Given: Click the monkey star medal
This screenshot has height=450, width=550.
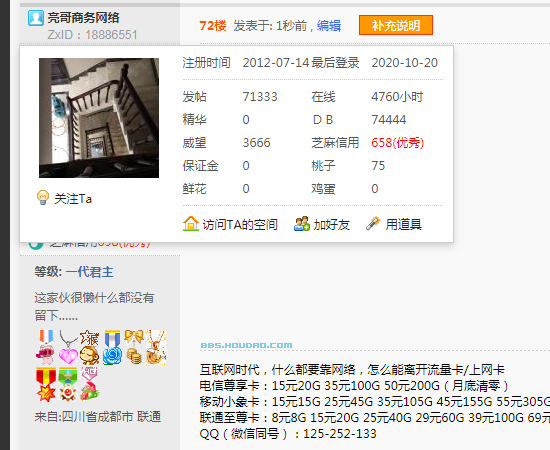Looking at the screenshot, I should (x=89, y=347).
